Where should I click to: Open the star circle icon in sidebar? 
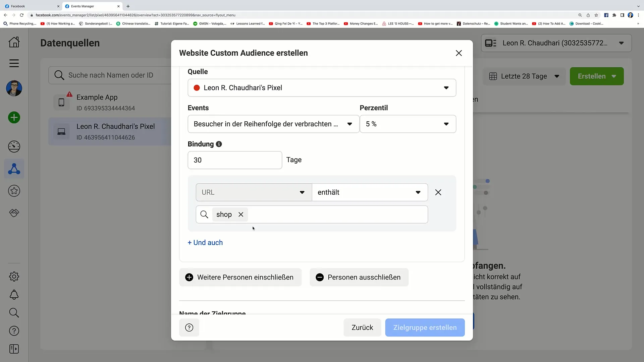pos(14,191)
